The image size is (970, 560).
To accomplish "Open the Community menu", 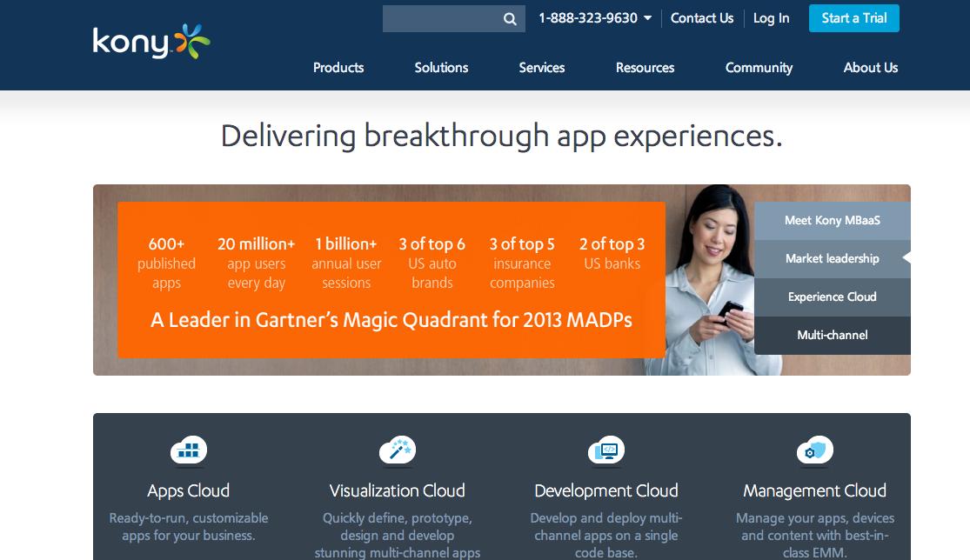I will [759, 67].
